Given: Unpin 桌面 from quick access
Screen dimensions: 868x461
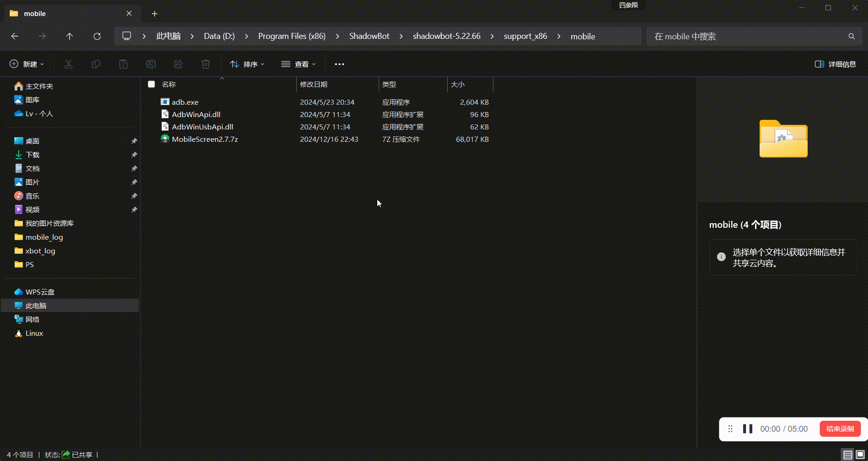Looking at the screenshot, I should click(x=134, y=141).
